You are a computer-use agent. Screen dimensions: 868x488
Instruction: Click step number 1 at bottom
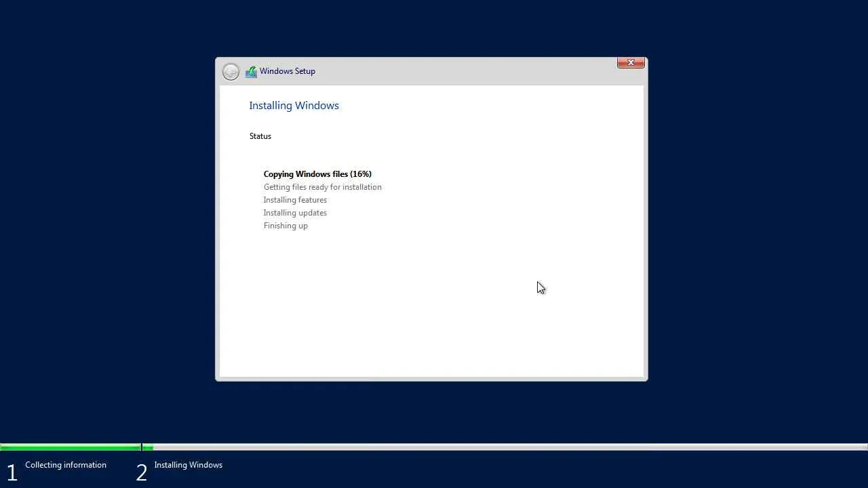tap(12, 472)
